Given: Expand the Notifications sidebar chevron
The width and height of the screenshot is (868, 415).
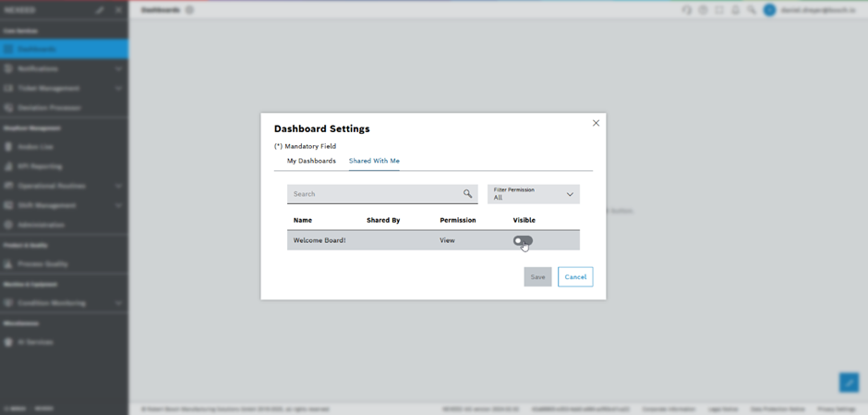Looking at the screenshot, I should pos(118,68).
